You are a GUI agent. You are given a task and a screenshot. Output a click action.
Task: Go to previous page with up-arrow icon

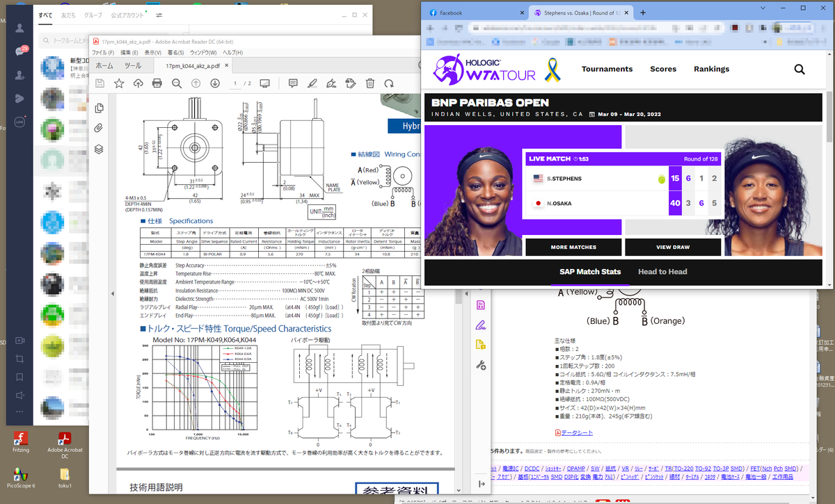(196, 83)
